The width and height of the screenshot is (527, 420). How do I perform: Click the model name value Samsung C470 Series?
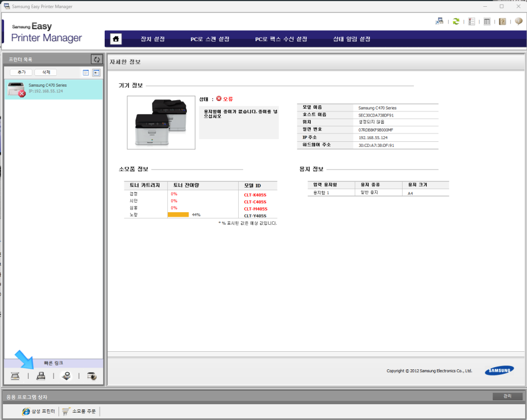coord(377,108)
